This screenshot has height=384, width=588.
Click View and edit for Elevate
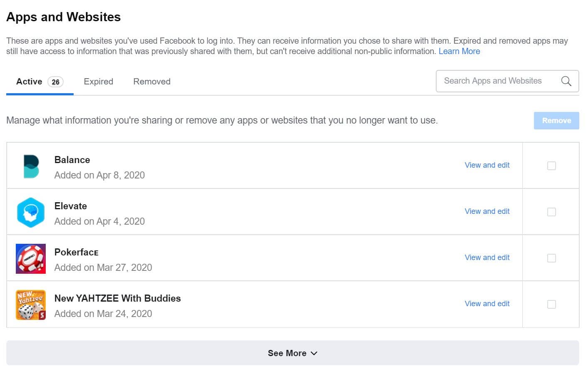coord(487,211)
